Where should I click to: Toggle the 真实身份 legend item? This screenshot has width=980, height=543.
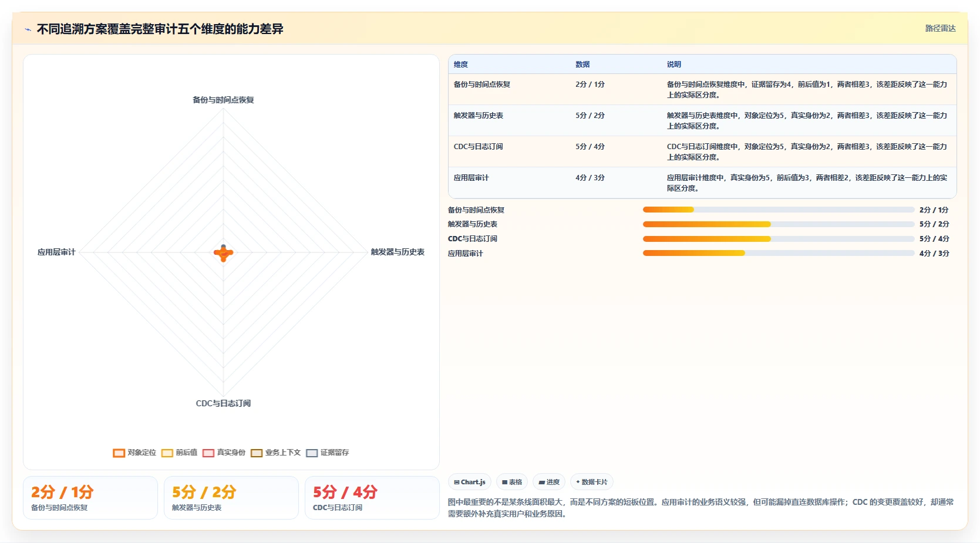point(224,453)
